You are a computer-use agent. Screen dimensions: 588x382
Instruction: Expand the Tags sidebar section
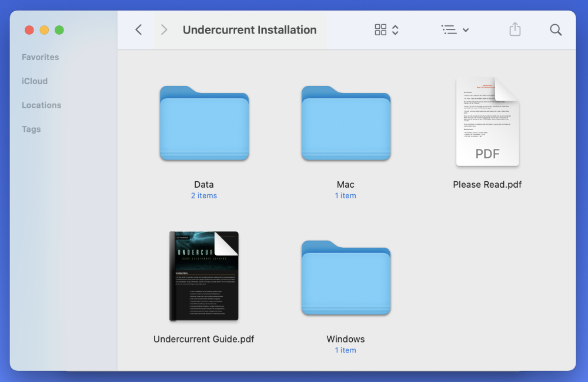point(31,129)
